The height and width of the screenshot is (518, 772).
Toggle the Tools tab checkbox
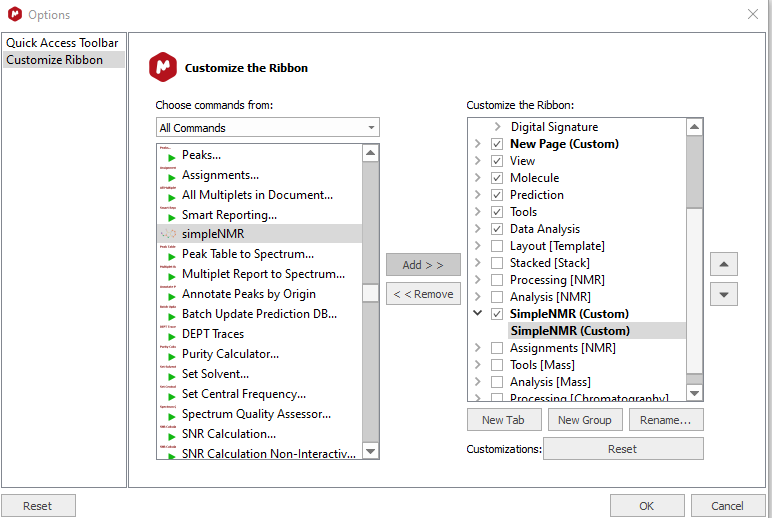click(497, 212)
